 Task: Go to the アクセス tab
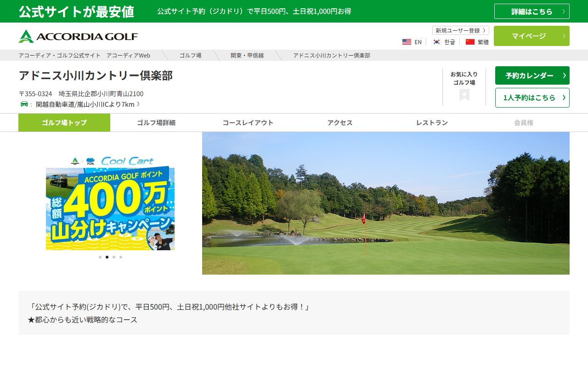pos(340,123)
